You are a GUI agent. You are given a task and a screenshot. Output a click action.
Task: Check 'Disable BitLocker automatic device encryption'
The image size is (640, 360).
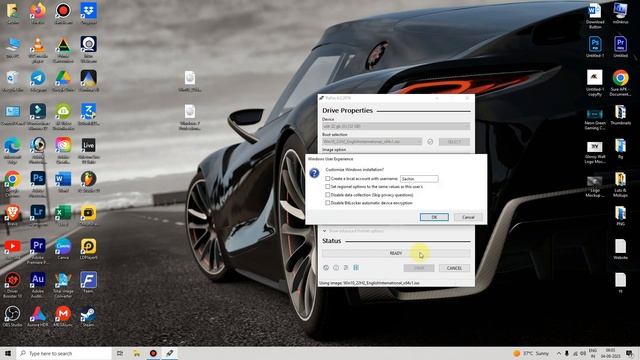[328, 203]
